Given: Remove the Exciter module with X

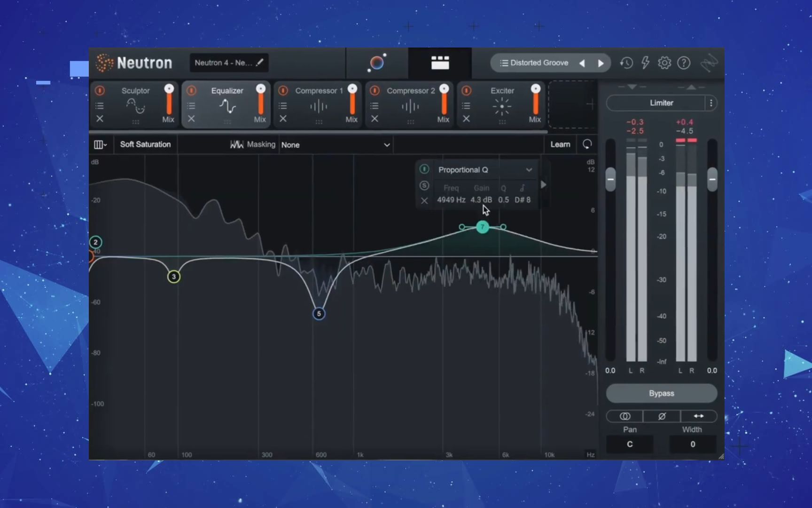Looking at the screenshot, I should pyautogui.click(x=466, y=119).
